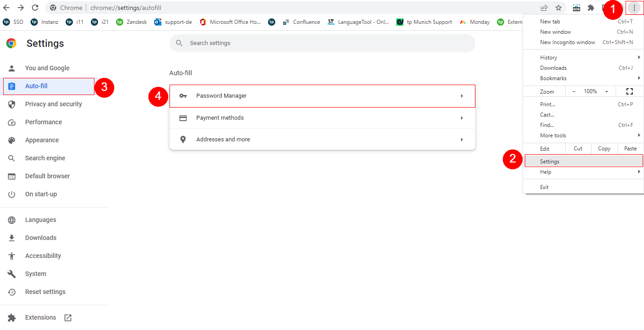Increase zoom with the plus button
This screenshot has height=330, width=644.
(607, 91)
